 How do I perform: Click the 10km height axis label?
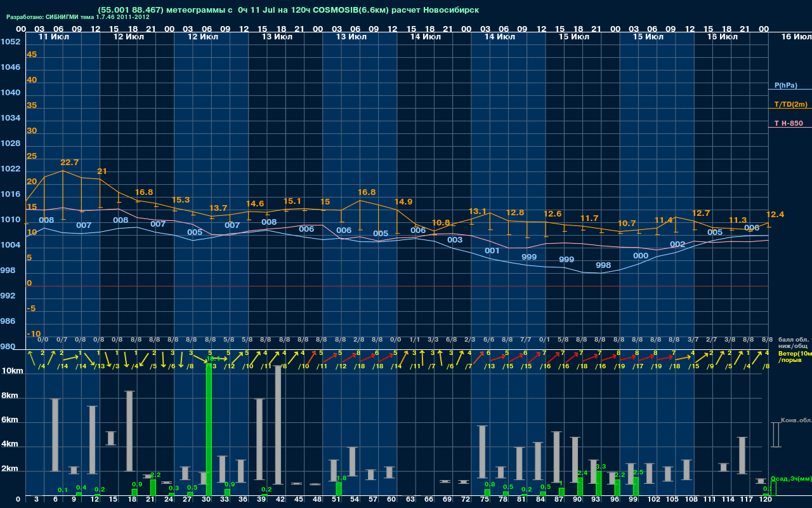[13, 371]
